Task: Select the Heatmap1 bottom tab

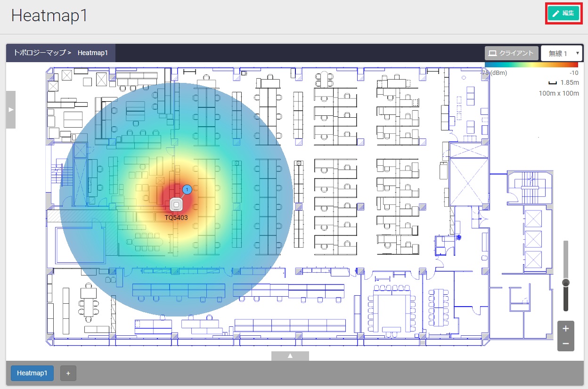Action: [x=32, y=373]
